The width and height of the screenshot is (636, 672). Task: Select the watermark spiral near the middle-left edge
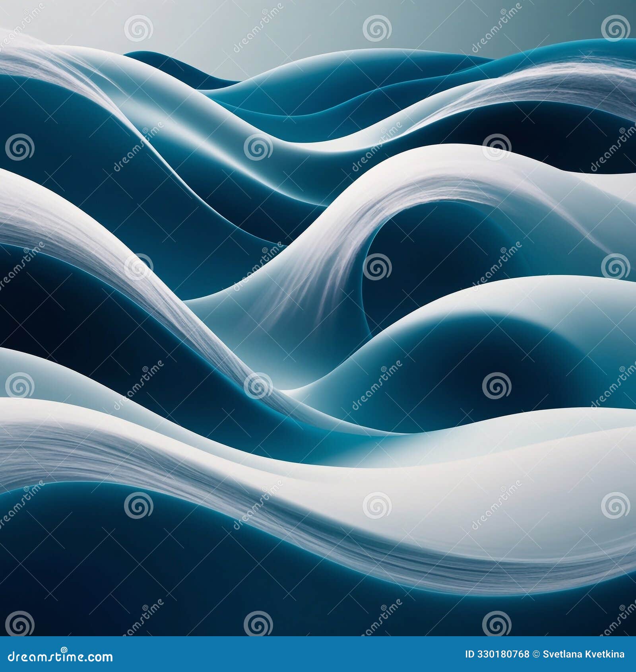(20, 385)
